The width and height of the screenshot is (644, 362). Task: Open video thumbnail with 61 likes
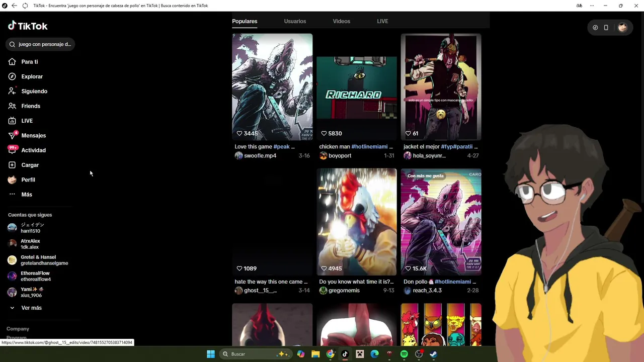441,86
